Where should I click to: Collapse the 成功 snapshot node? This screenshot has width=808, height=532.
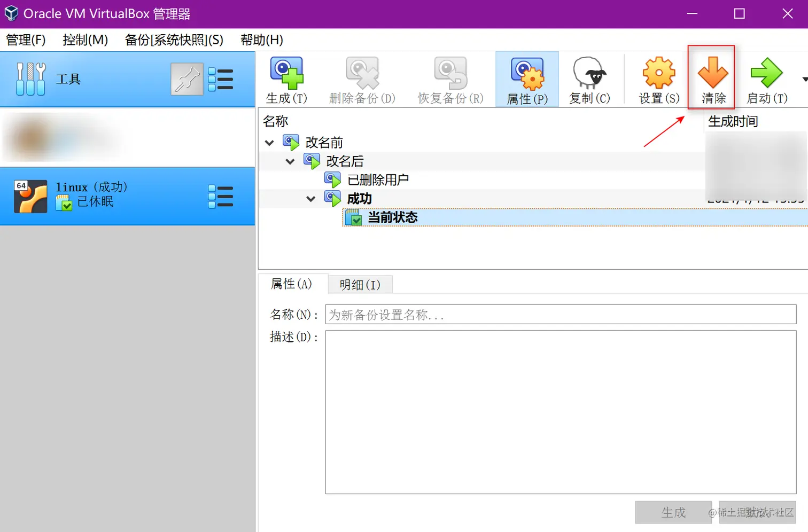coord(311,199)
